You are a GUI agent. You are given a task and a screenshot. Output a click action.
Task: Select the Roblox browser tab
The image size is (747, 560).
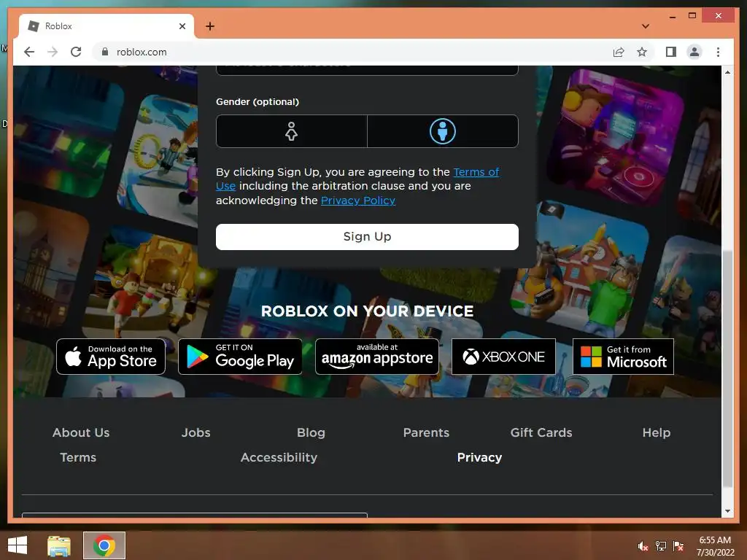[107, 26]
